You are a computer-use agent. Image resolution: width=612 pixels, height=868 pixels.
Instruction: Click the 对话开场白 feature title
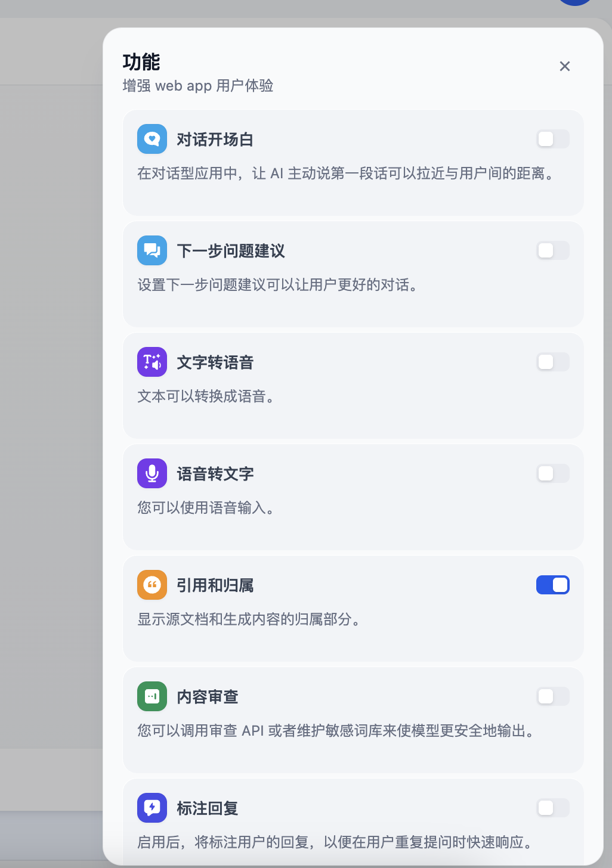pos(215,139)
